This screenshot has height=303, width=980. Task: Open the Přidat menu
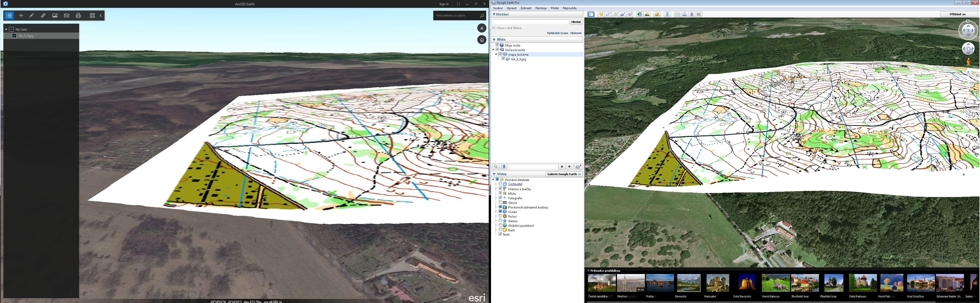coord(555,8)
